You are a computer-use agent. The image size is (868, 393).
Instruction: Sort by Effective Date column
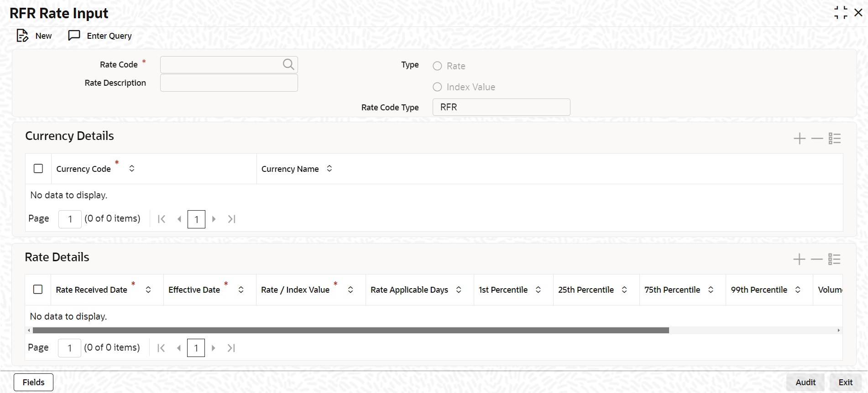pyautogui.click(x=241, y=290)
